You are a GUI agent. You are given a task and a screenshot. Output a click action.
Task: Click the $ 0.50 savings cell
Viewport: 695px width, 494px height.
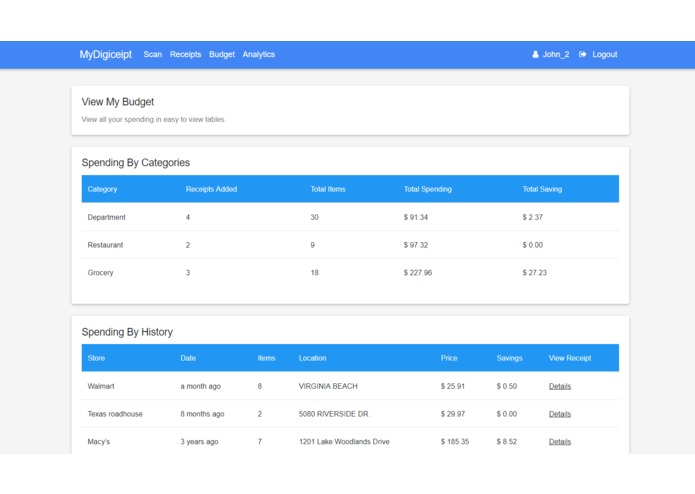click(x=507, y=386)
